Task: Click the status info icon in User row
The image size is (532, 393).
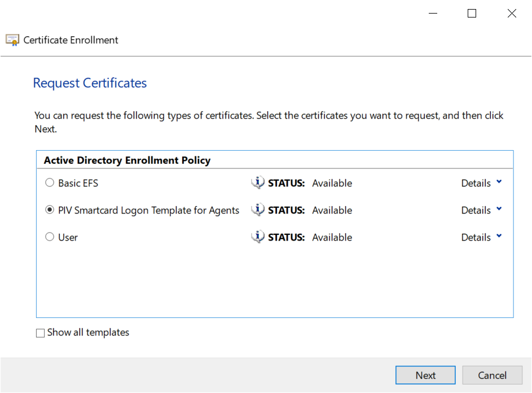Action: tap(258, 237)
